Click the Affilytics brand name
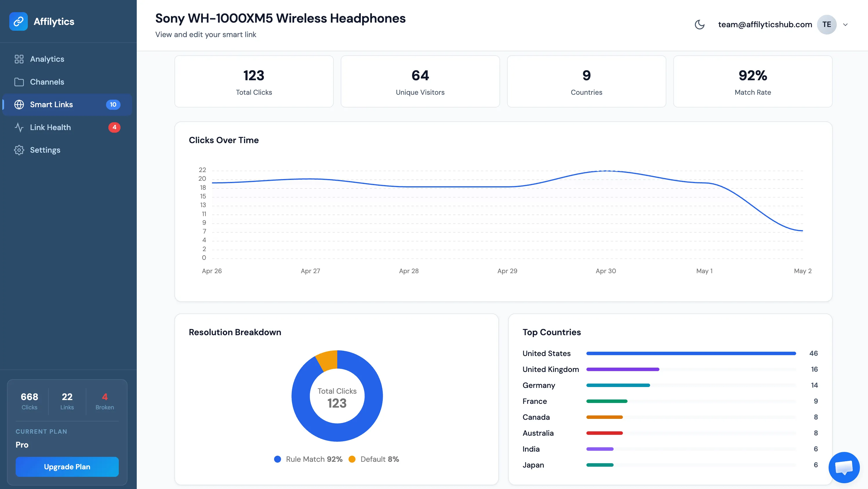The height and width of the screenshot is (489, 868). (54, 21)
